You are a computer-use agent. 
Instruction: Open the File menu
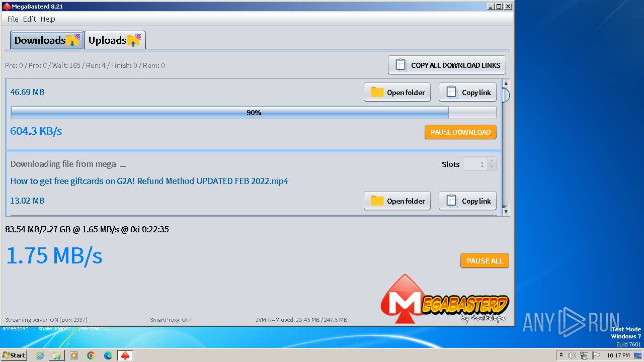pyautogui.click(x=13, y=19)
